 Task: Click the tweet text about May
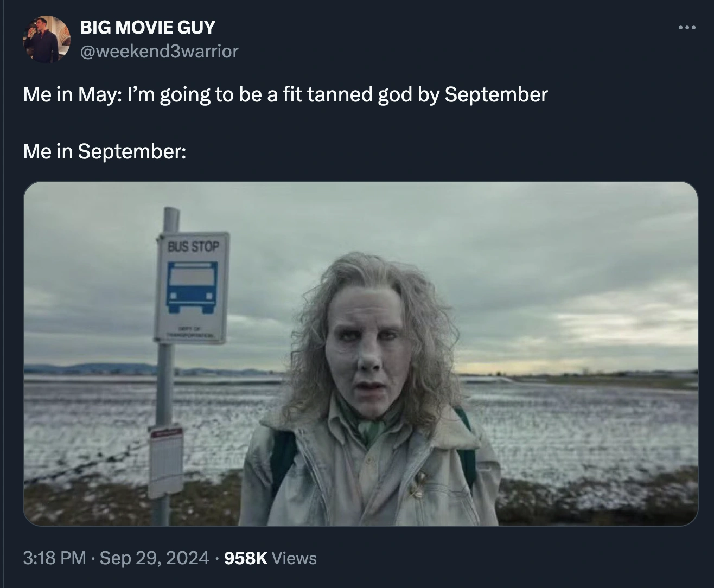[285, 94]
